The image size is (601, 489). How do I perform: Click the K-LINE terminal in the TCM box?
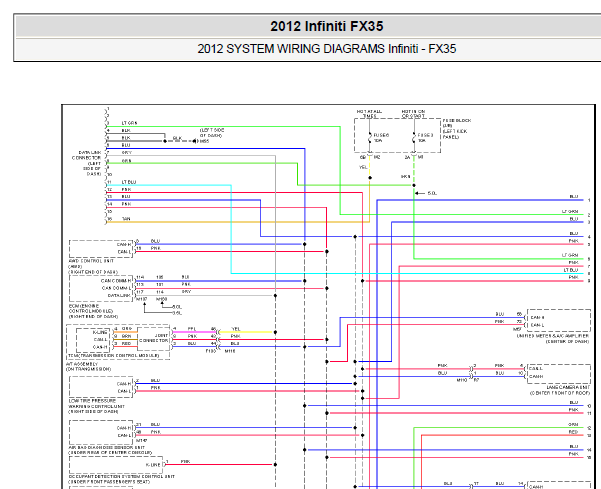100,332
